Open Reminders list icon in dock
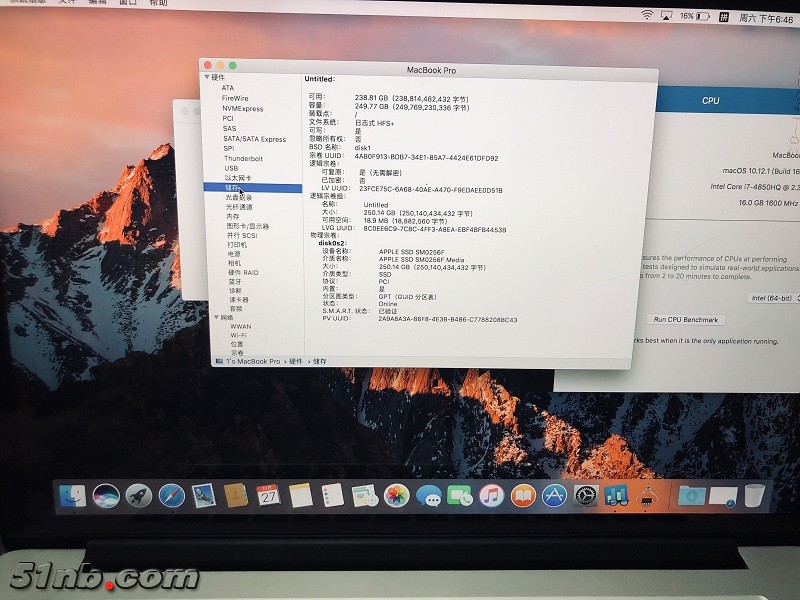 [x=333, y=495]
